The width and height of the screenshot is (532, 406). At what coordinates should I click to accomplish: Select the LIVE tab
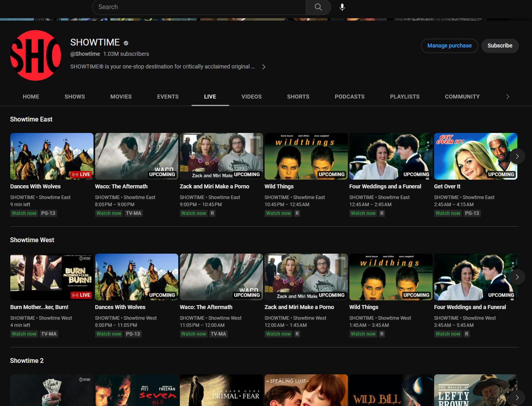click(x=210, y=97)
